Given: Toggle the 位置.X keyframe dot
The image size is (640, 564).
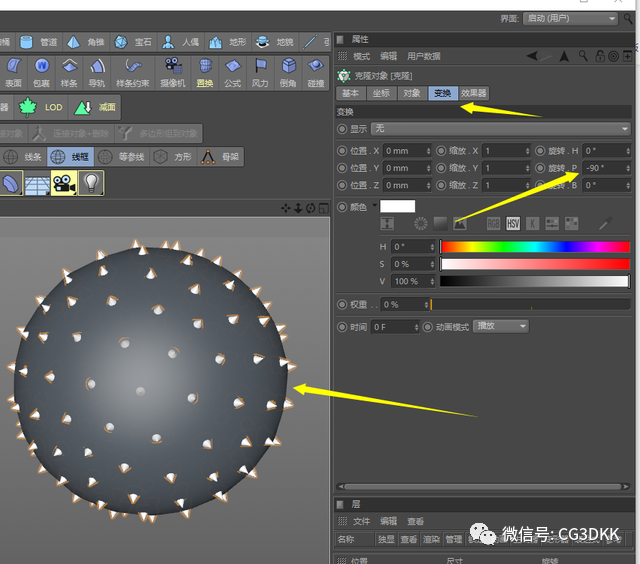Looking at the screenshot, I should (342, 151).
